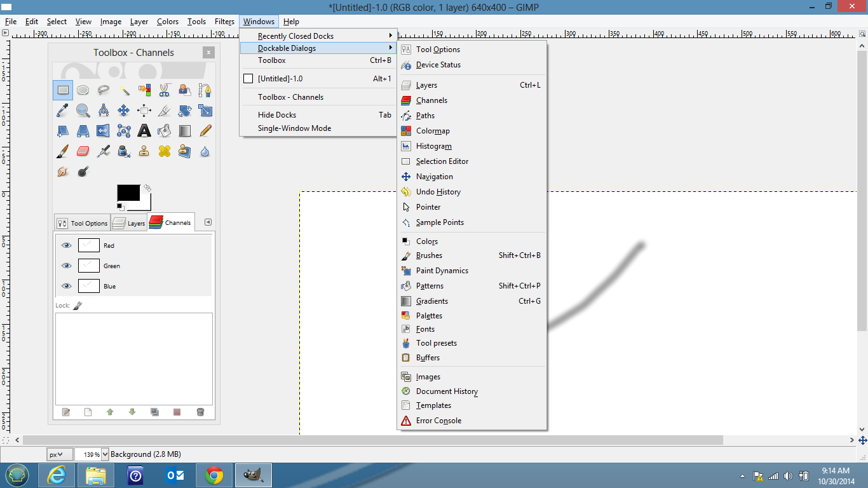Select the Move tool
This screenshot has height=488, width=868.
click(x=124, y=111)
